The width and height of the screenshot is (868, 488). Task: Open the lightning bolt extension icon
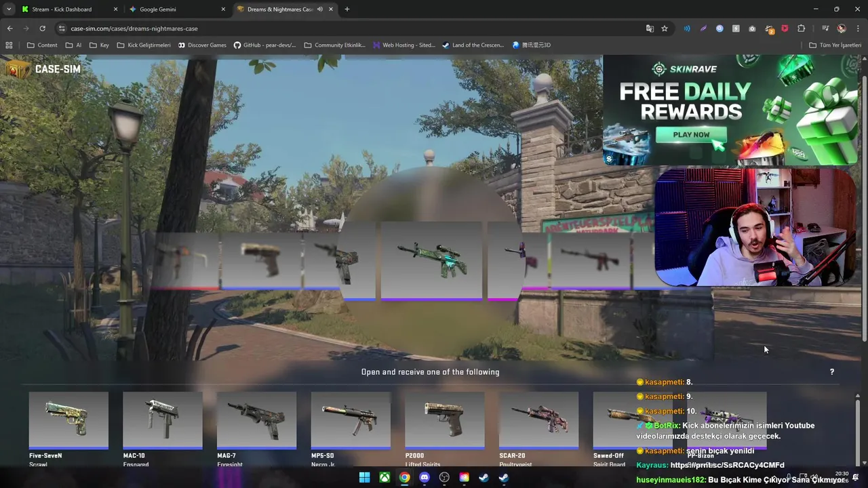[736, 28]
